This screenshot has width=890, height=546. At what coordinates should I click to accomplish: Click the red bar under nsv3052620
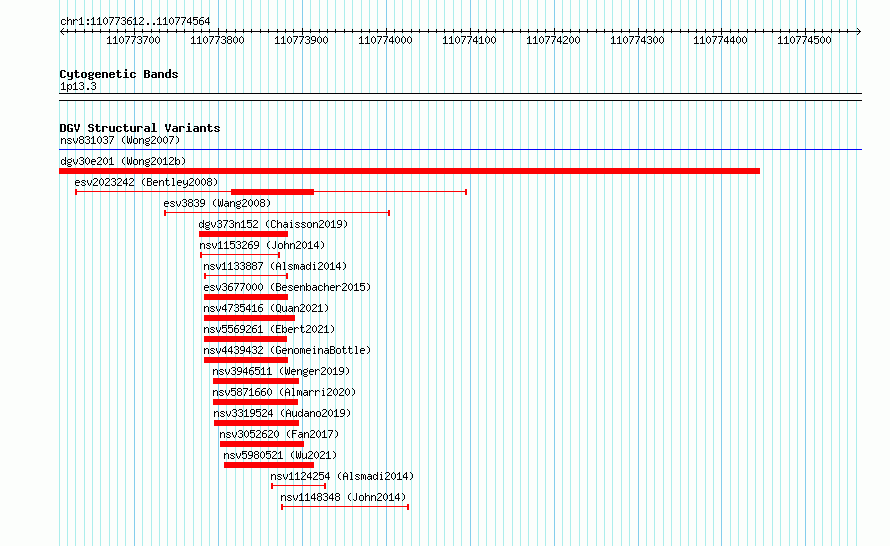point(262,444)
